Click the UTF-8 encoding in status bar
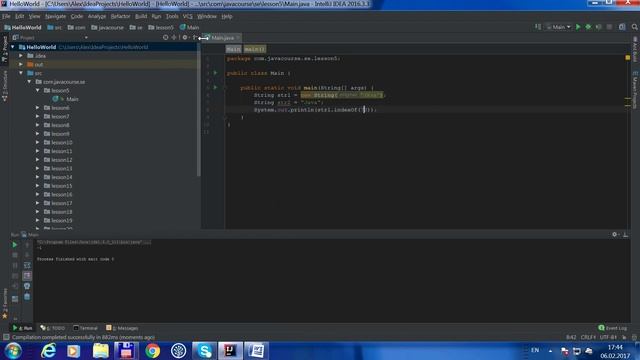640x360 pixels. (x=608, y=337)
